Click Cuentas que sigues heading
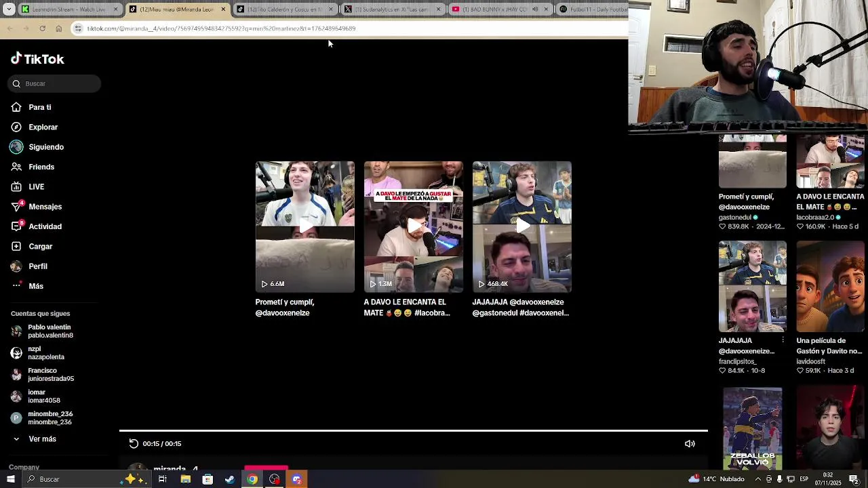The image size is (868, 488). [x=41, y=314]
